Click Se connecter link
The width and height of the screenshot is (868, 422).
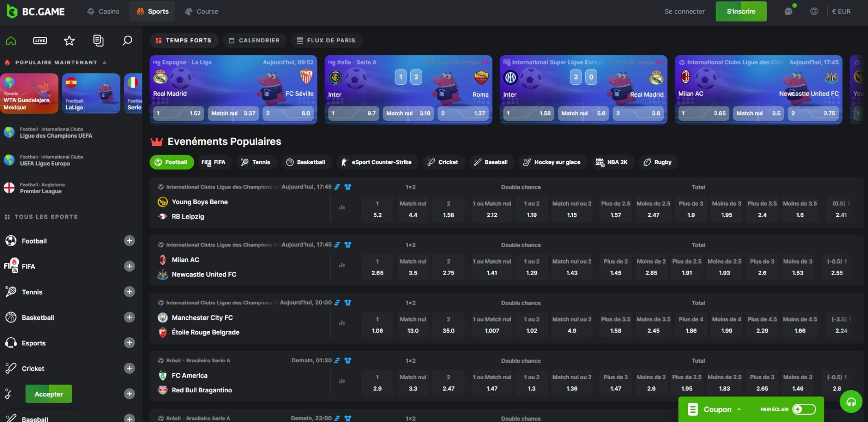pos(684,11)
